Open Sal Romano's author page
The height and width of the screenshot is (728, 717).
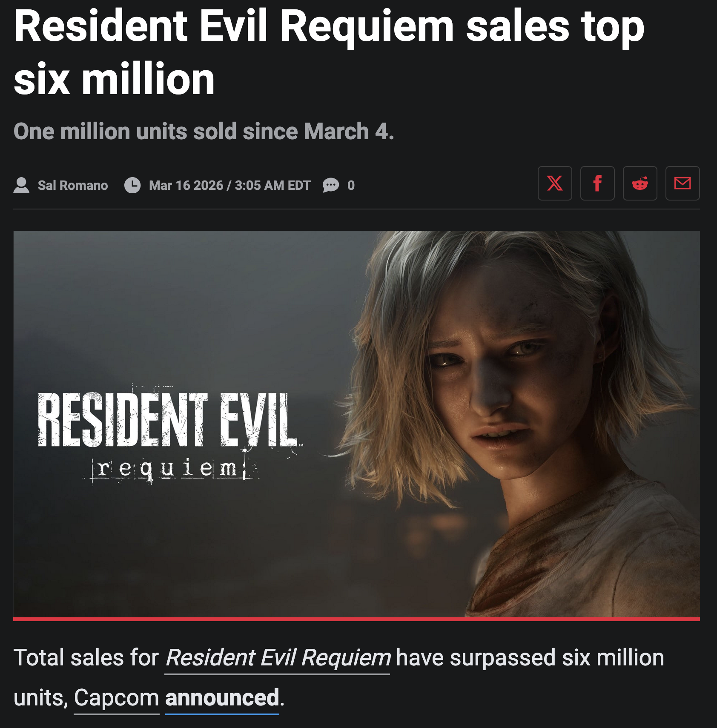click(73, 185)
